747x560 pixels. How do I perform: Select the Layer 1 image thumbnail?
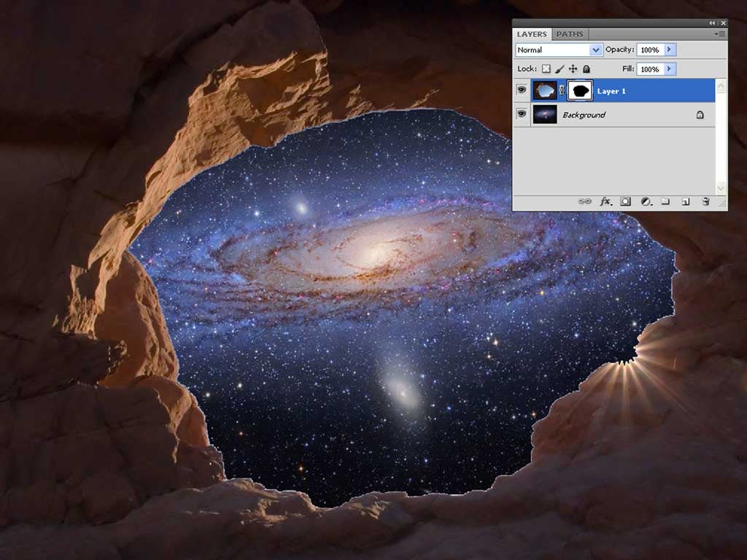(x=544, y=90)
